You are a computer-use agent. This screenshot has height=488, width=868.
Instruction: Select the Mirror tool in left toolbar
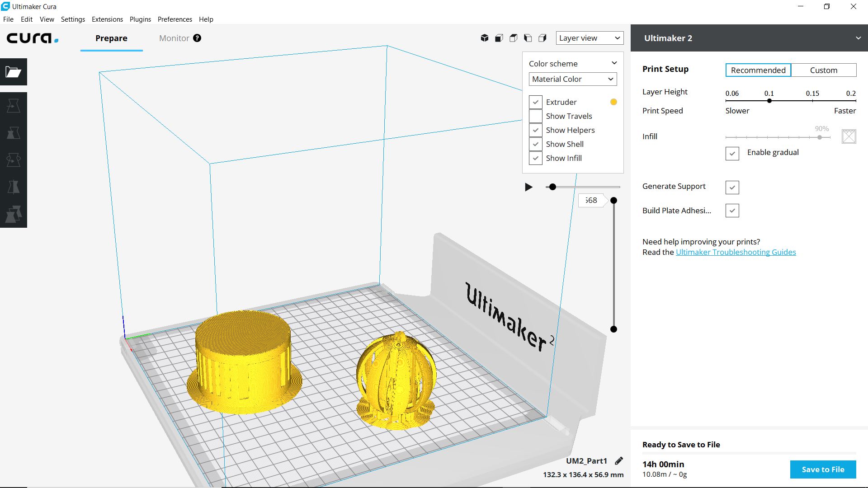pyautogui.click(x=14, y=187)
